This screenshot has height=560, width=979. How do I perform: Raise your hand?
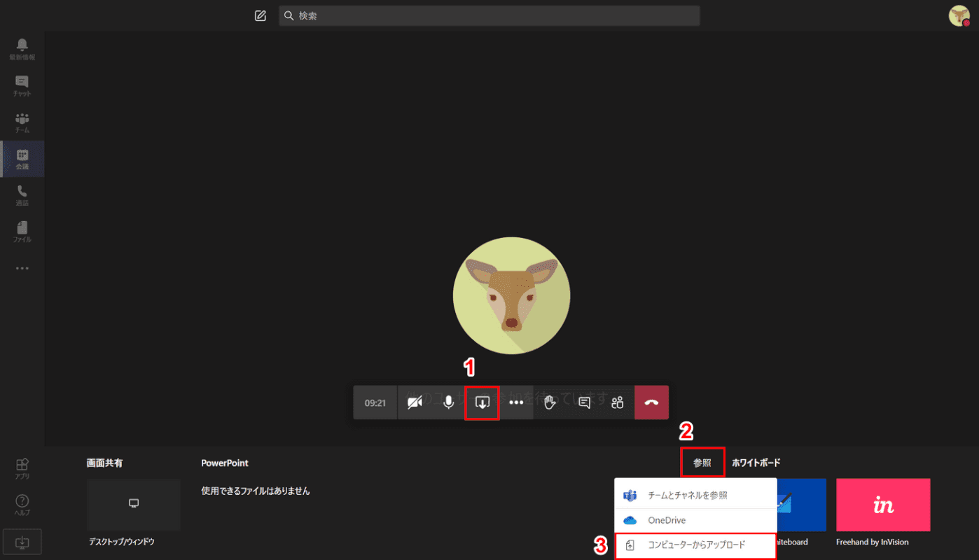point(550,402)
